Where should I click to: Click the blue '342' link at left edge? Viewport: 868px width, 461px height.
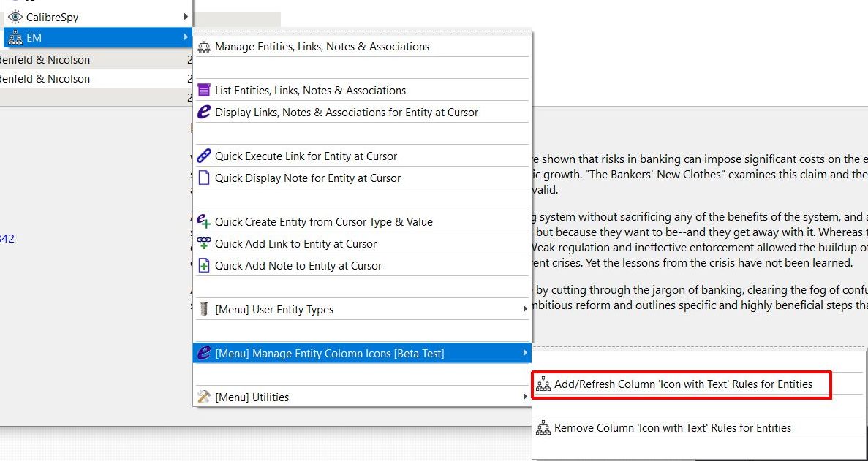pyautogui.click(x=7, y=239)
